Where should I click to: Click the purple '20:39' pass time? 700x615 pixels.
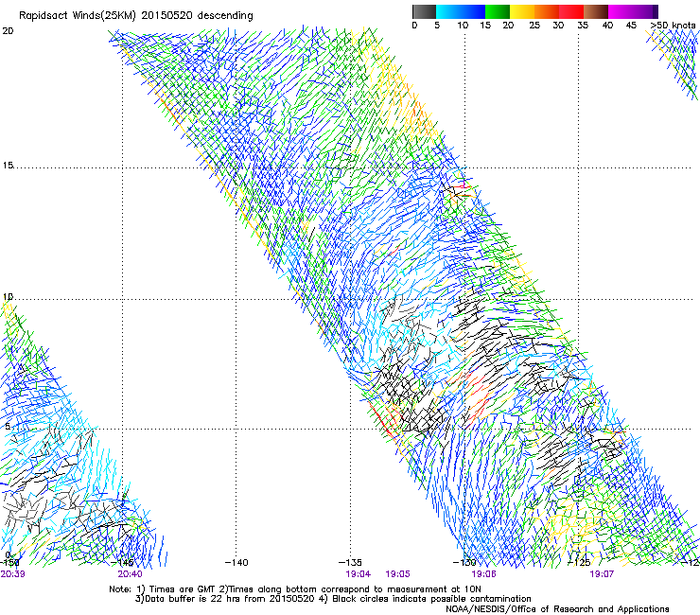pos(12,574)
